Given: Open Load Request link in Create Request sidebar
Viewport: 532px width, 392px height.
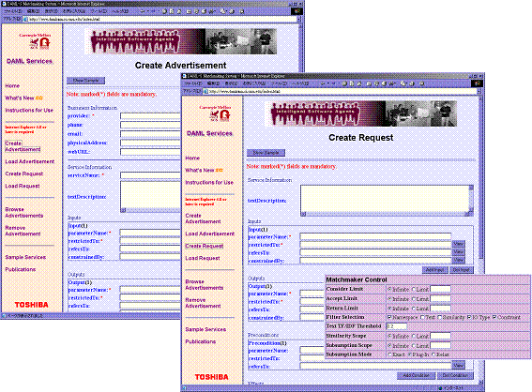Looking at the screenshot, I should (203, 258).
